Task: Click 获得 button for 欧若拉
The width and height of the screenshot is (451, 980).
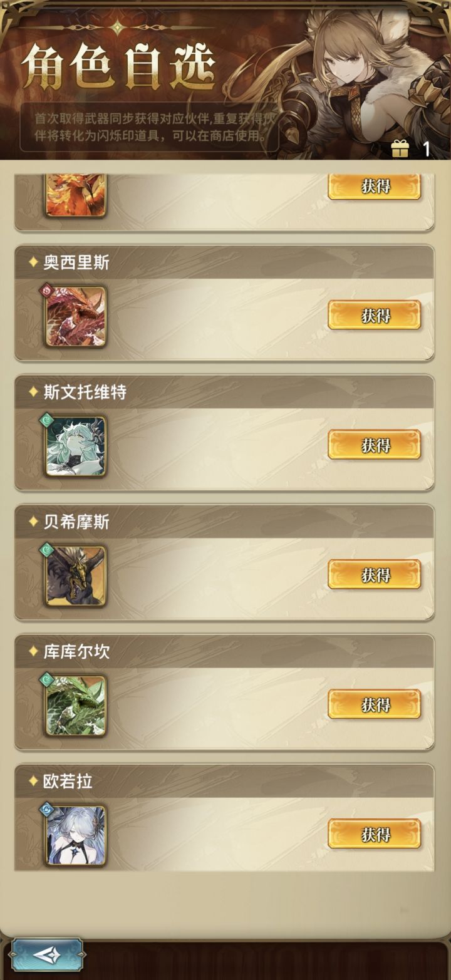Action: 375,833
